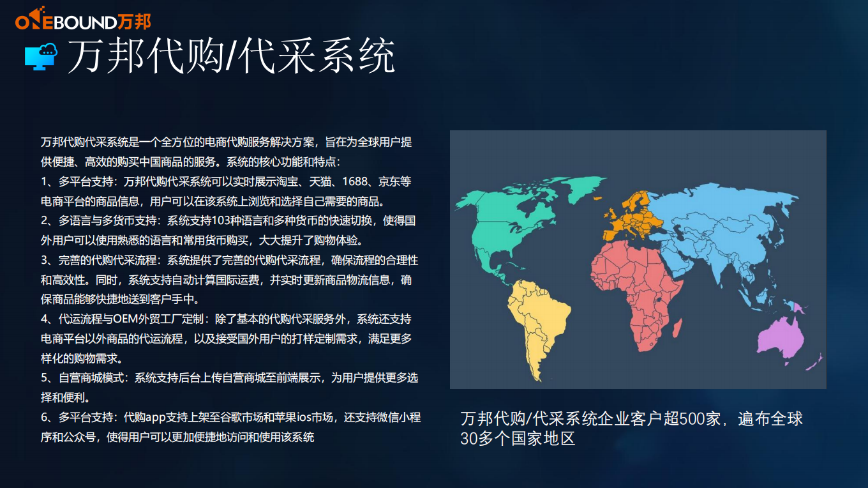Click the line starting 电商平台以外商品的代运流程
The width and height of the screenshot is (868, 488).
pyautogui.click(x=226, y=339)
